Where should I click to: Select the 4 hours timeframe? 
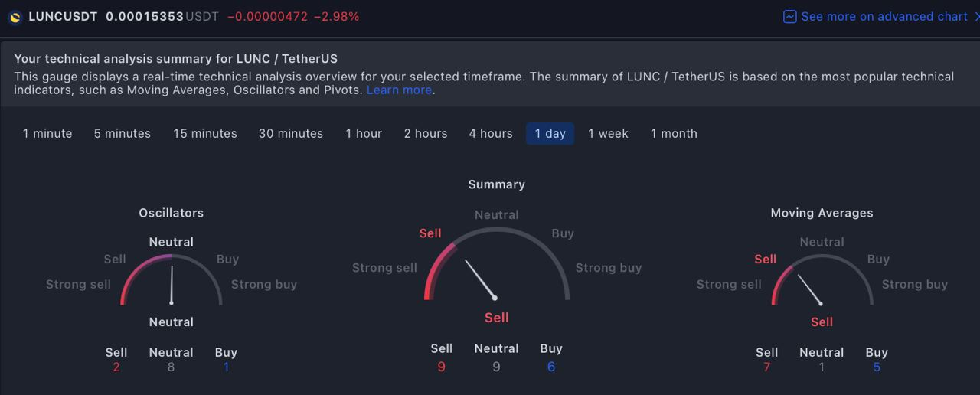491,134
